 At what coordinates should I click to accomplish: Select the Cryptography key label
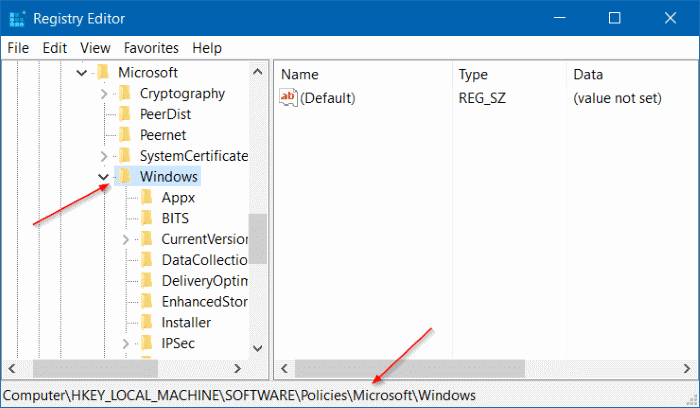click(182, 93)
